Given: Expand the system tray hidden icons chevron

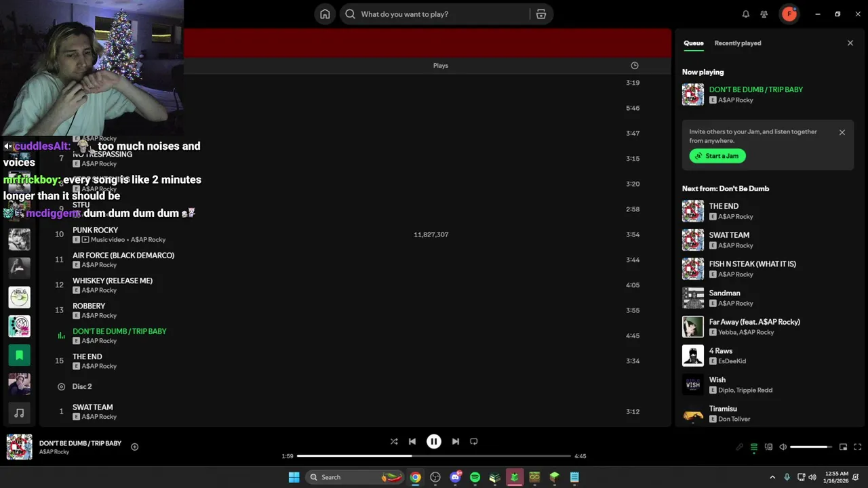Looking at the screenshot, I should [x=772, y=477].
